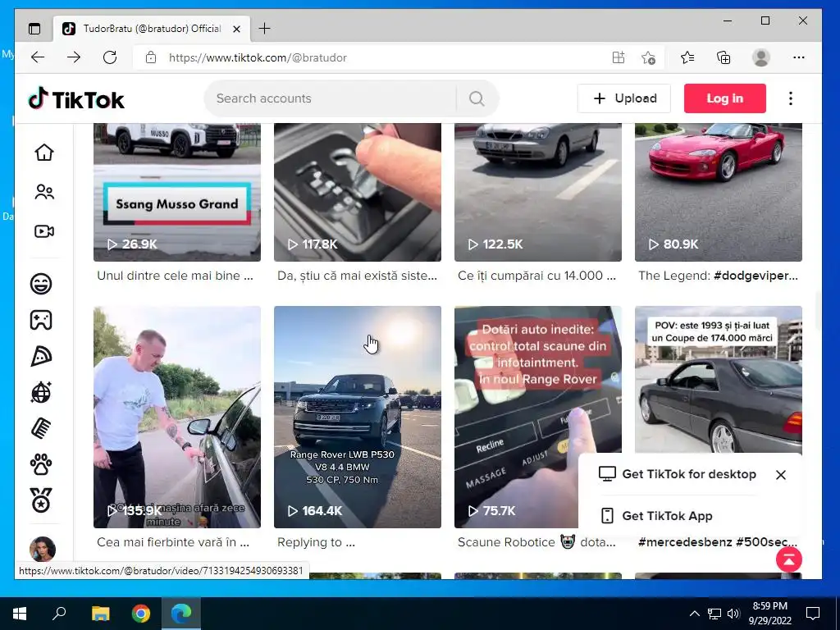Open the Windows notification center
The image size is (840, 630).
tap(813, 614)
